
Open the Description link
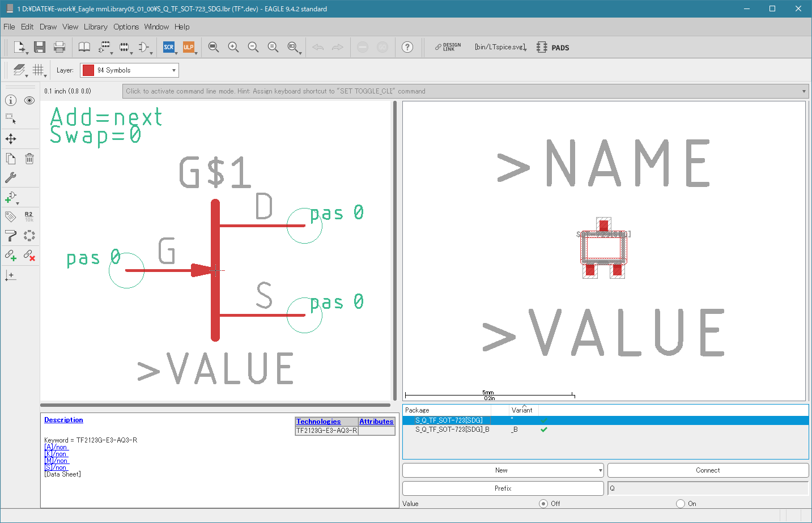pyautogui.click(x=63, y=420)
